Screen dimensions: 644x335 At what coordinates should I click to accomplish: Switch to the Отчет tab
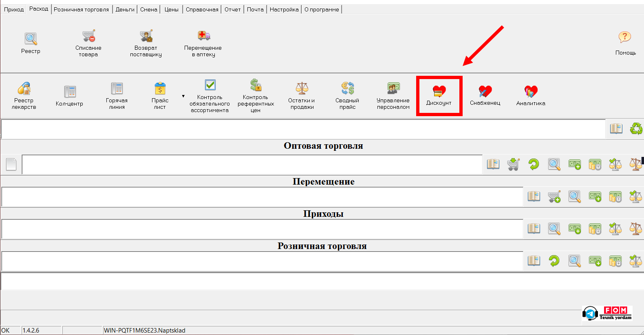[x=233, y=9]
